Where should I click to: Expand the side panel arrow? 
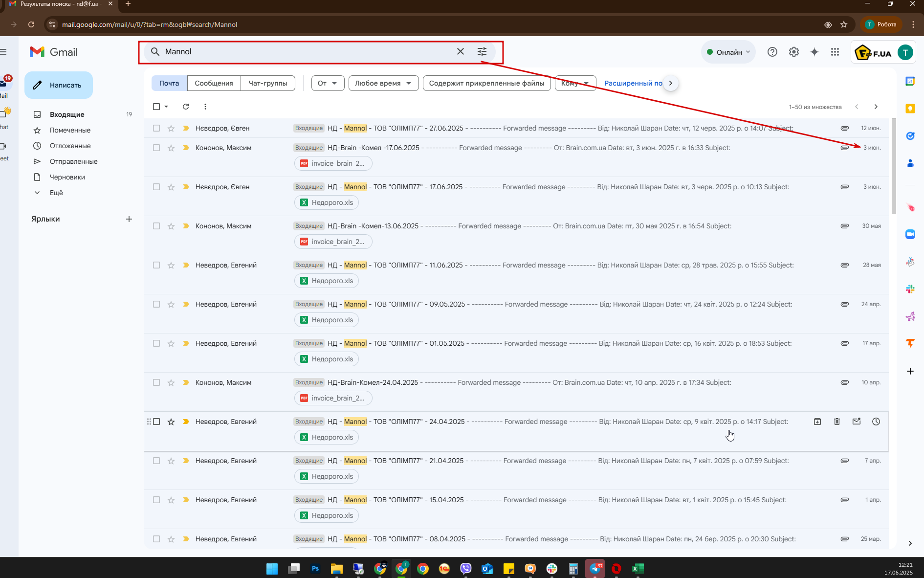(910, 543)
